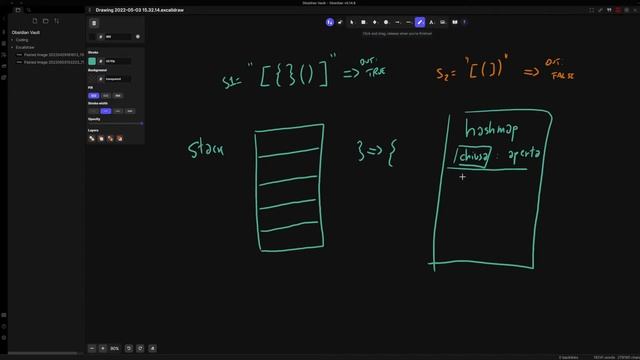Bring selection to front layer
The width and height of the screenshot is (640, 360).
(120, 139)
